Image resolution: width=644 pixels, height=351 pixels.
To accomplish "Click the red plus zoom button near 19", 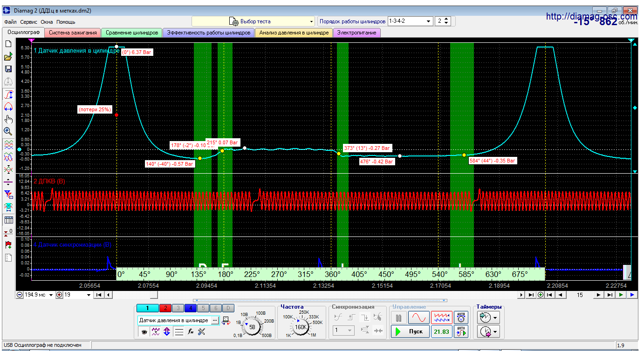I will point(59,295).
